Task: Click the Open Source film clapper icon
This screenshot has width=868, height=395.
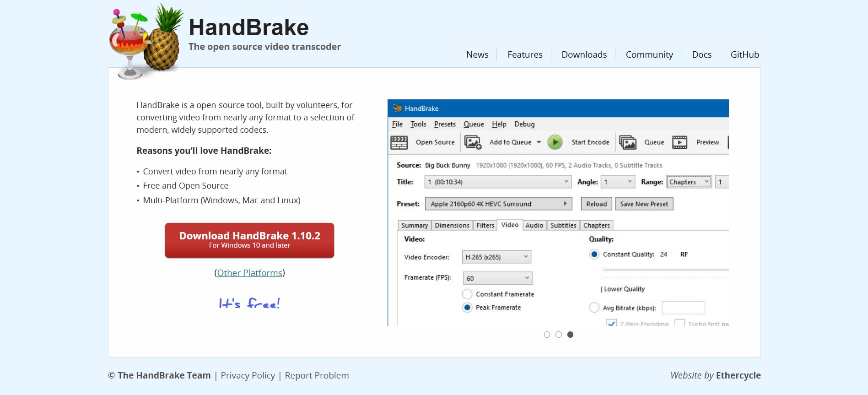Action: [x=399, y=142]
